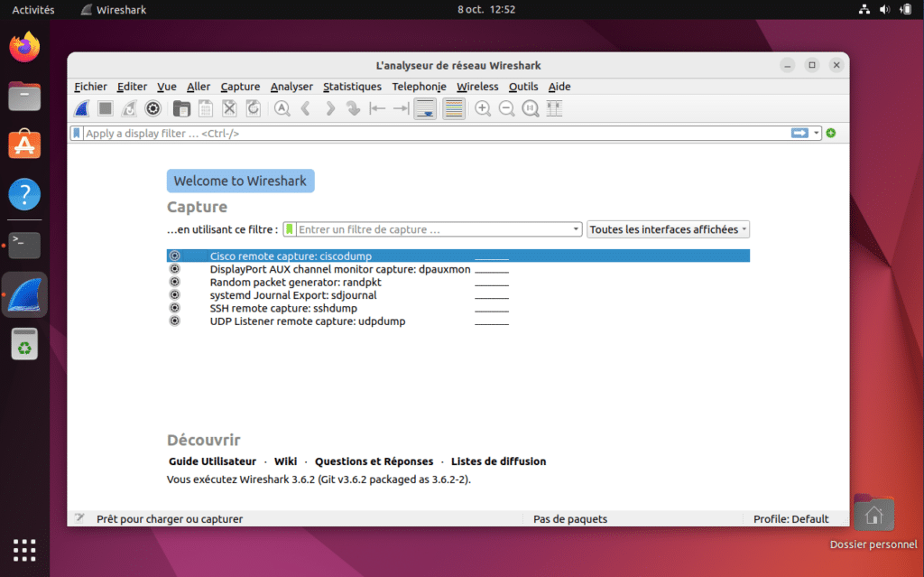Click the Go to specified packet icon
The width and height of the screenshot is (924, 577).
353,108
